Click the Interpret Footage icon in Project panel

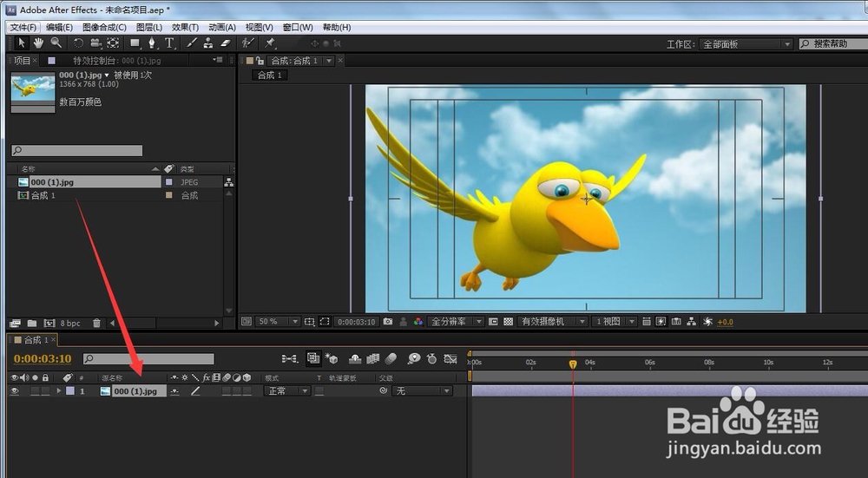pos(15,323)
